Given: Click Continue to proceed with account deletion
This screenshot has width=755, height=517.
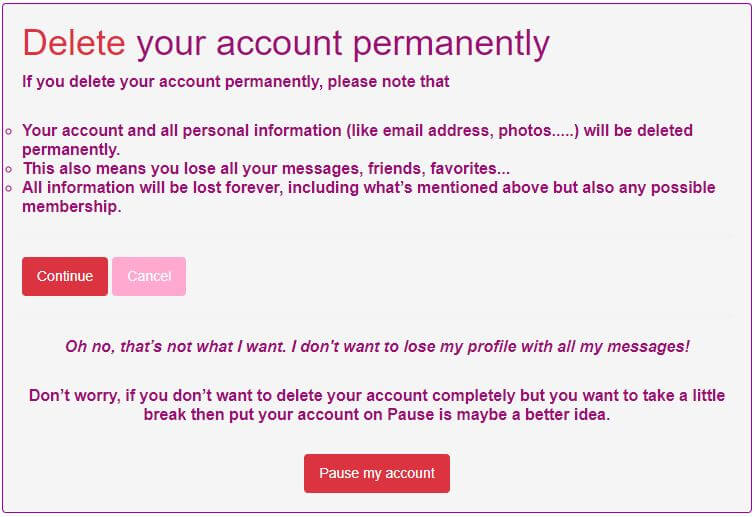Looking at the screenshot, I should [x=65, y=276].
